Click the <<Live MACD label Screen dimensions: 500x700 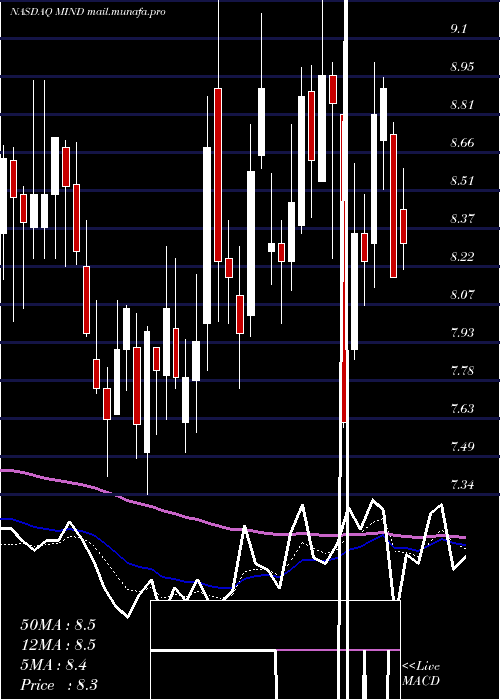421,674
